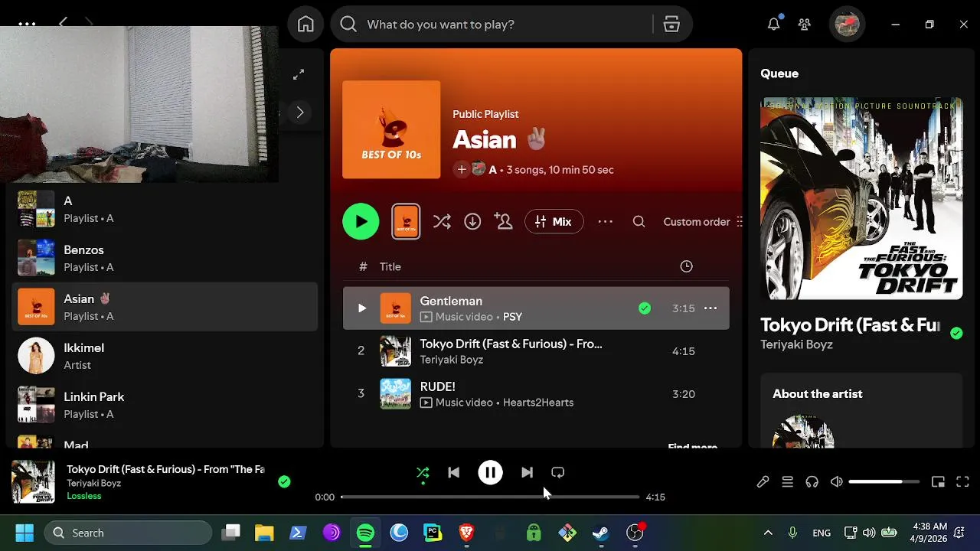The height and width of the screenshot is (551, 980).
Task: Toggle saved checkmark on Gentleman
Action: click(645, 308)
